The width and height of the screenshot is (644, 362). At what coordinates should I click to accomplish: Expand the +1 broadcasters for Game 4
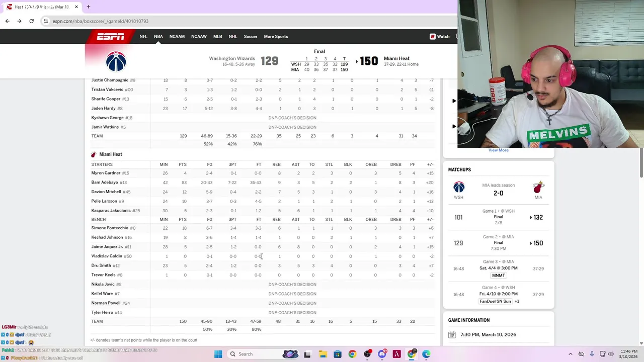517,301
